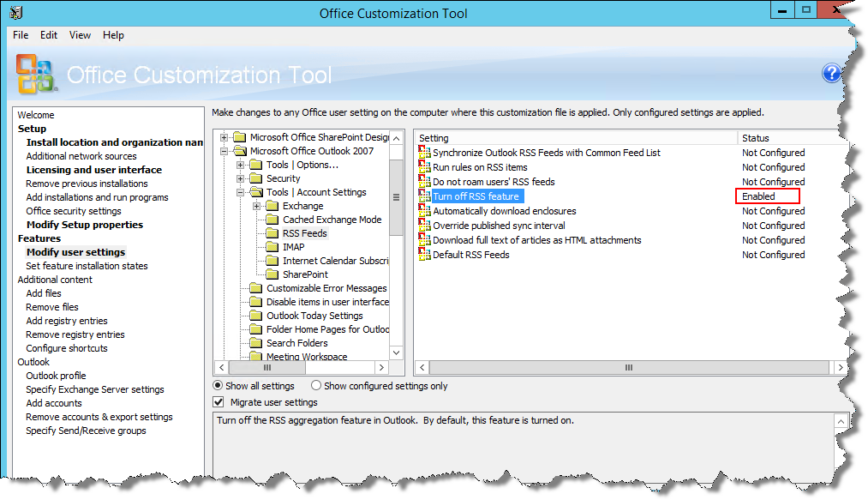Open the View menu
This screenshot has width=868, height=500.
pos(80,35)
